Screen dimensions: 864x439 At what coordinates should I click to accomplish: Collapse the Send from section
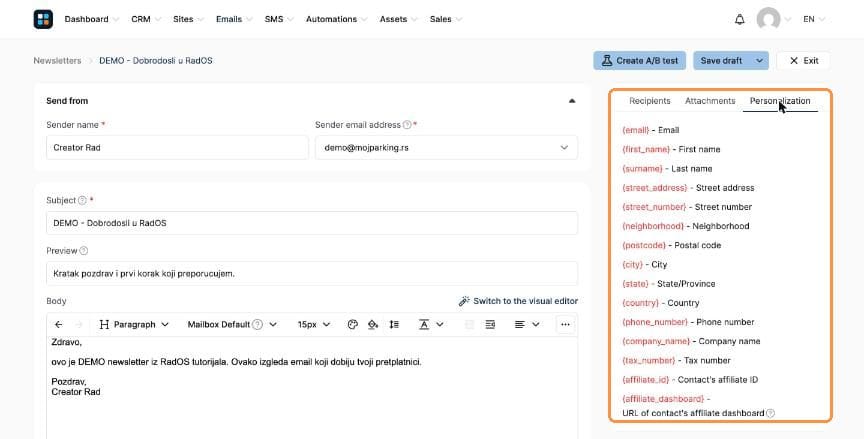571,101
